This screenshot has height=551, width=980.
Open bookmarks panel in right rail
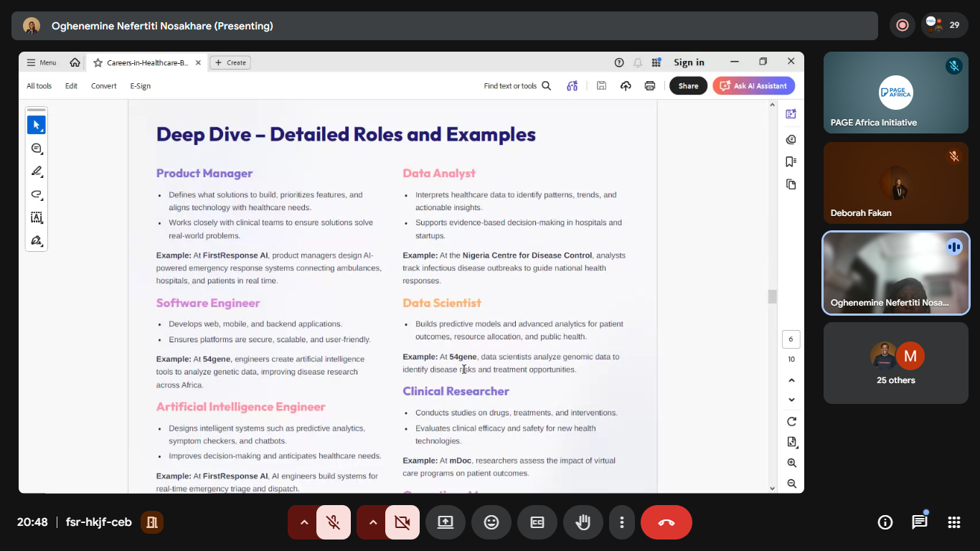[x=791, y=161]
